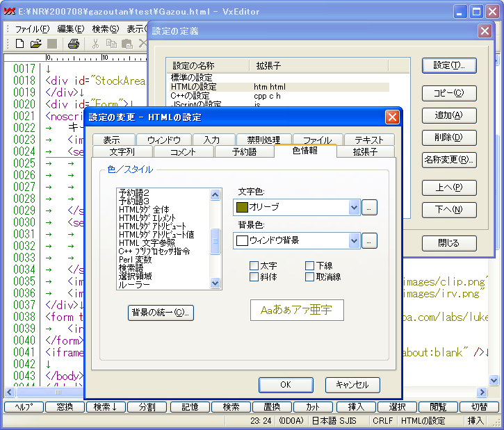Click the ... button beside 文字色

pos(369,208)
